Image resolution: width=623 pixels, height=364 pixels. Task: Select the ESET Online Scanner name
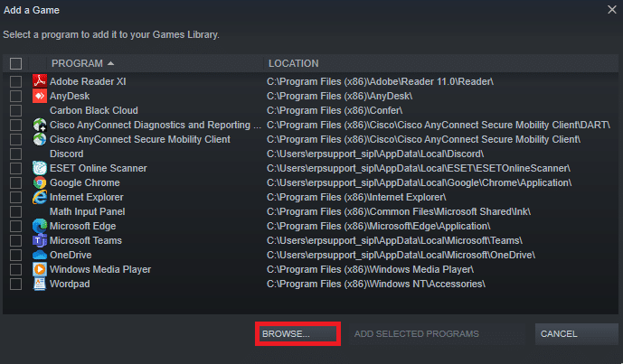pos(99,168)
